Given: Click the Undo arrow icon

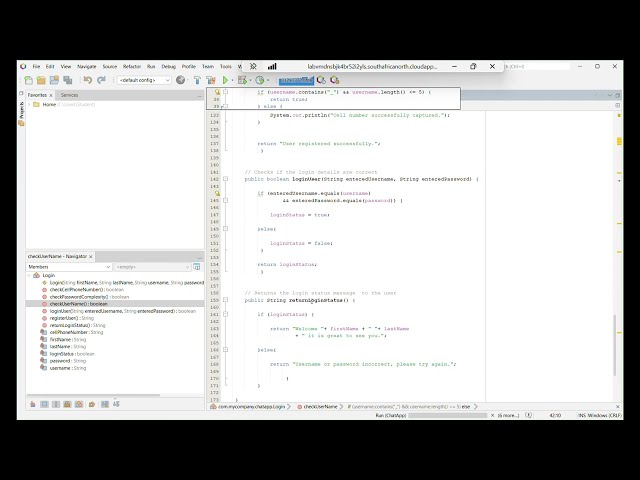Looking at the screenshot, I should point(88,80).
